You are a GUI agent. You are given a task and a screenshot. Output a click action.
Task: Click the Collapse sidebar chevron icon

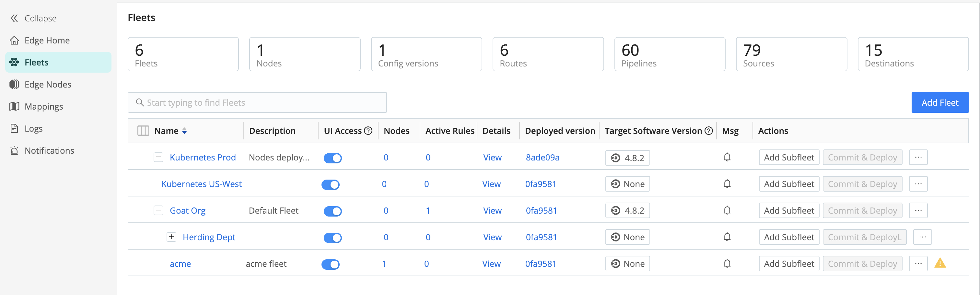[14, 18]
